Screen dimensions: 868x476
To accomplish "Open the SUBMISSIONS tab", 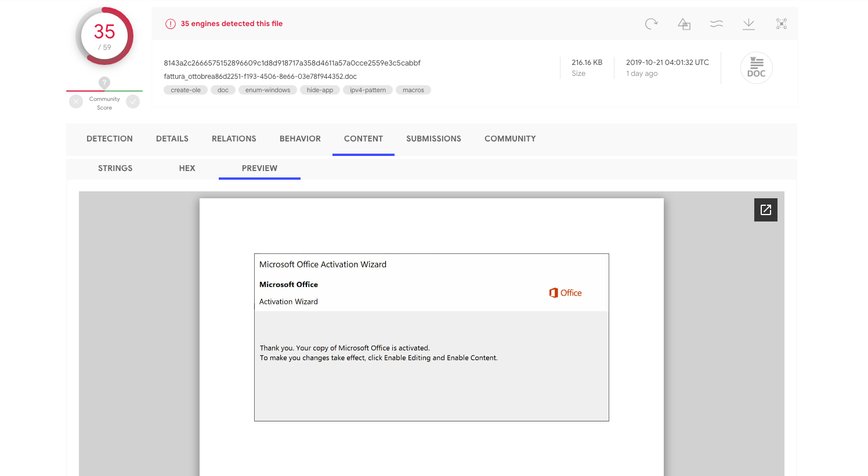I will point(433,139).
